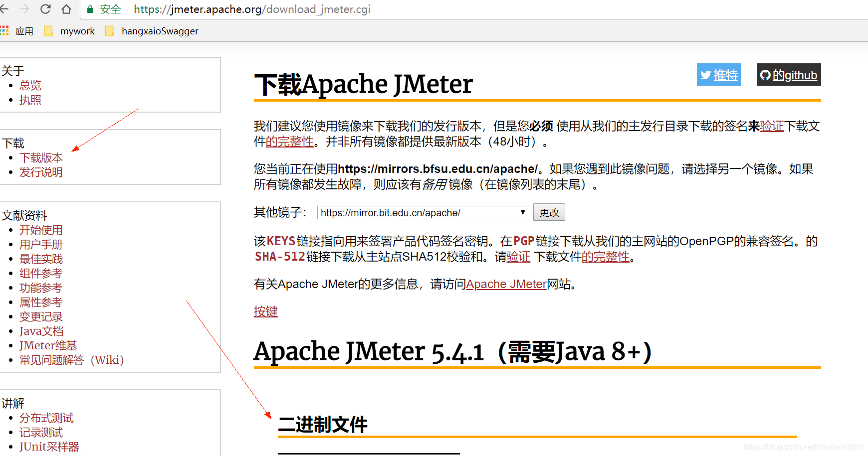Click the 按键 KEYS link
The width and height of the screenshot is (868, 456).
[265, 311]
